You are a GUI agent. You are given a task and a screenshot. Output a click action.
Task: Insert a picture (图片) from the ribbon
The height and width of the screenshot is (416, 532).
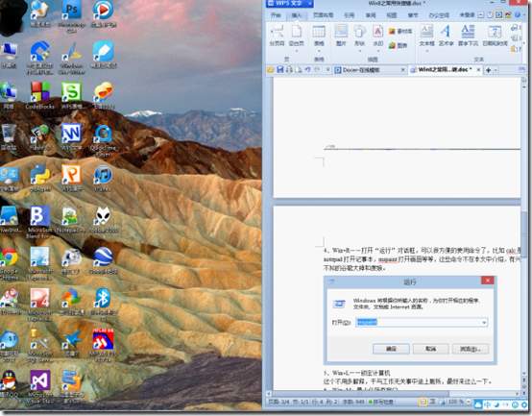(341, 36)
